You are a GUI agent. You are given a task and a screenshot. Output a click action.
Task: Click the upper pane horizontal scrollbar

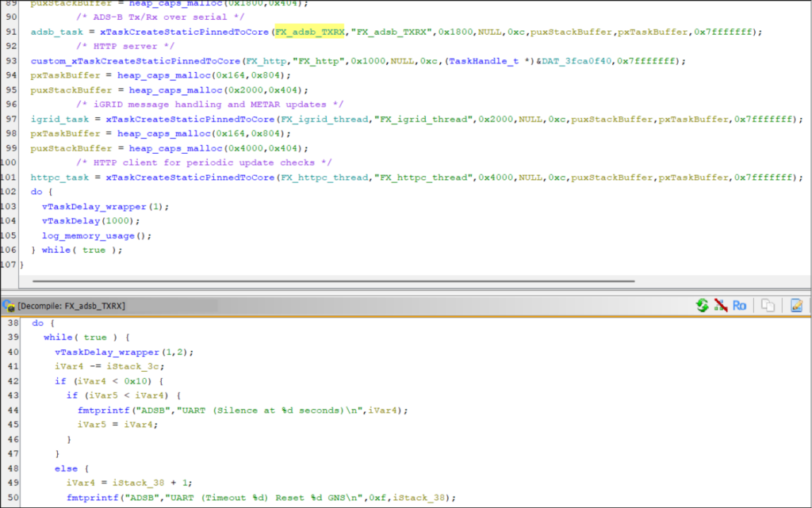click(333, 280)
